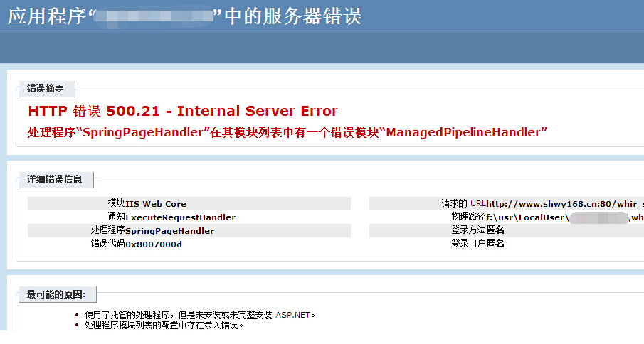Click the 错误摘要 section label

click(46, 89)
